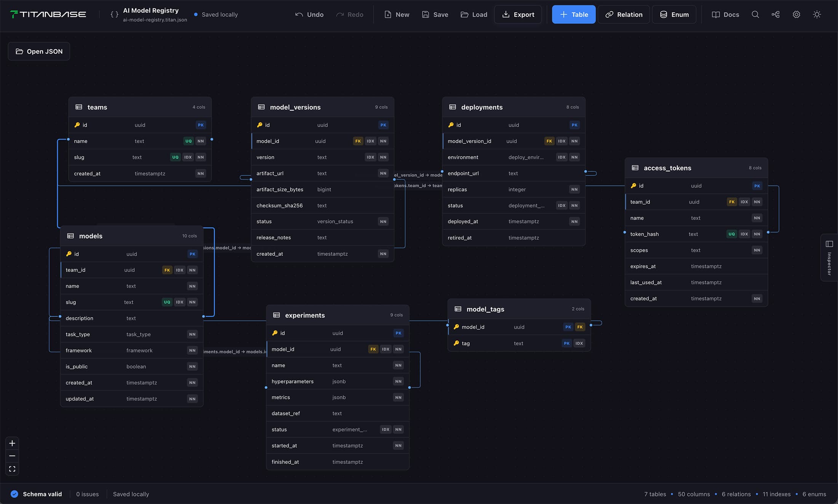This screenshot has height=504, width=838.
Task: Select the experiments table header
Action: point(338,315)
